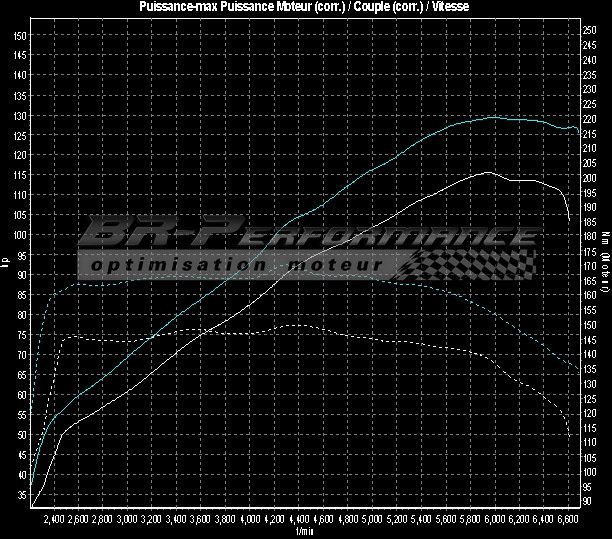The image size is (612, 539).
Task: Click the left-side hp axis unit label
Action: click(6, 265)
